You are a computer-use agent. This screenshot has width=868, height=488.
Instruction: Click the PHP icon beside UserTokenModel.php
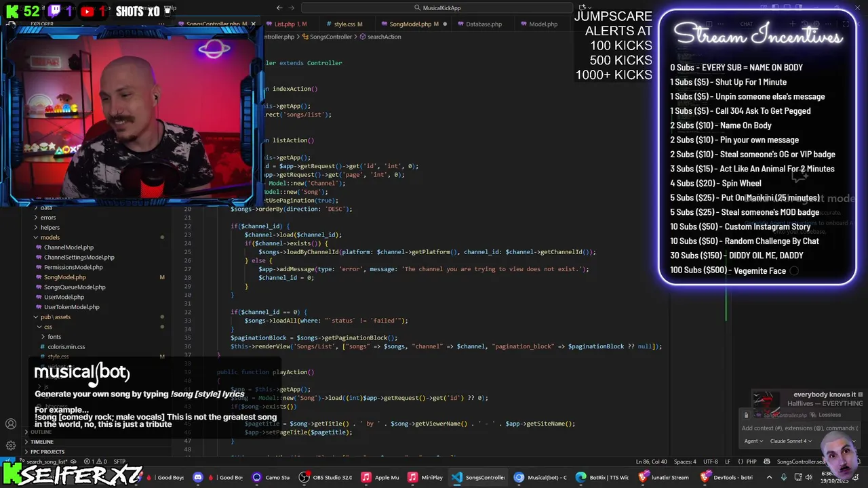click(39, 307)
